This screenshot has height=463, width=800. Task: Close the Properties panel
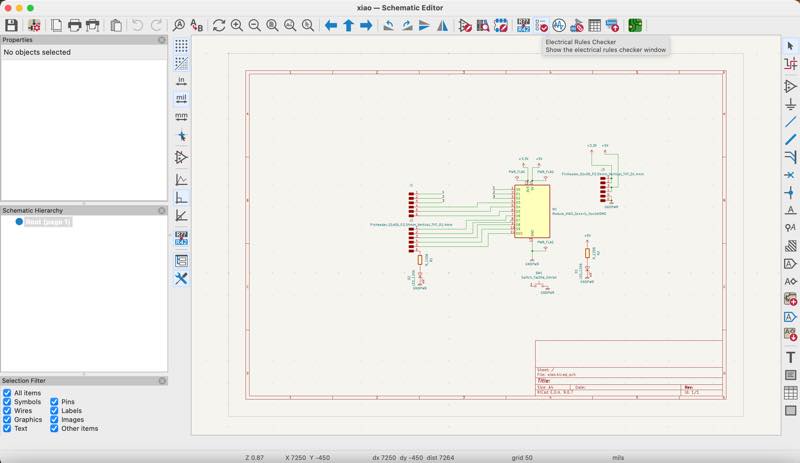pos(162,40)
